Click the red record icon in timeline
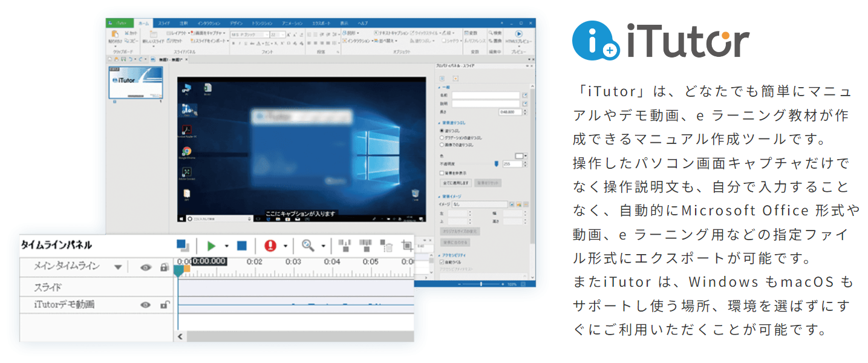This screenshot has height=363, width=868. pos(270,246)
